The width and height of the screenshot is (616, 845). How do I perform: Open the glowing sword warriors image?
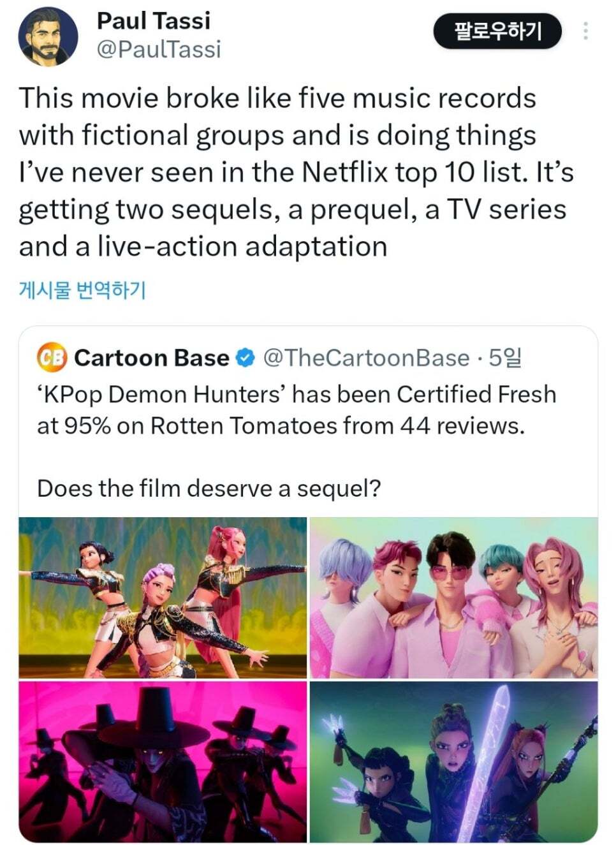click(454, 762)
